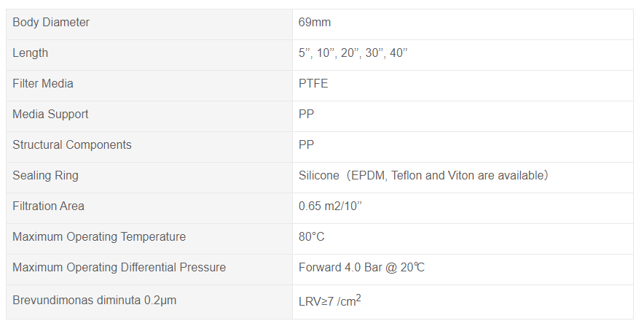This screenshot has width=644, height=329.
Task: Select the 0.65 m2/10" value
Action: (x=330, y=206)
